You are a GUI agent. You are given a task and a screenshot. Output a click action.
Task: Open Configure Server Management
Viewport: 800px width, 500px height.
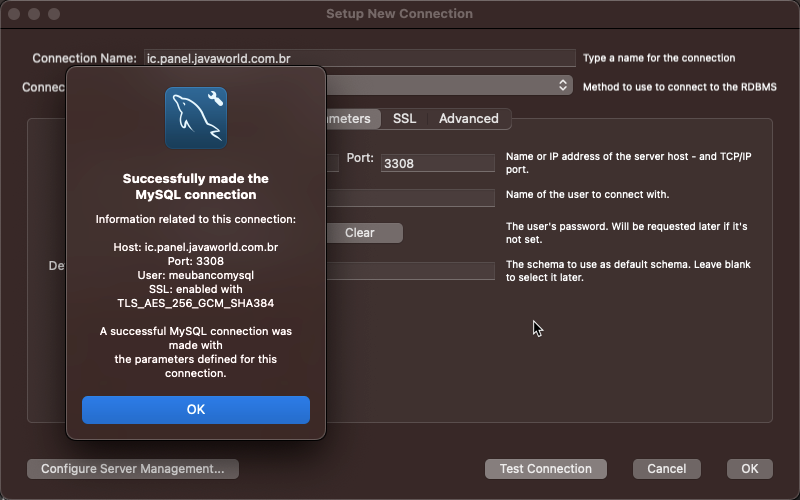tap(133, 469)
